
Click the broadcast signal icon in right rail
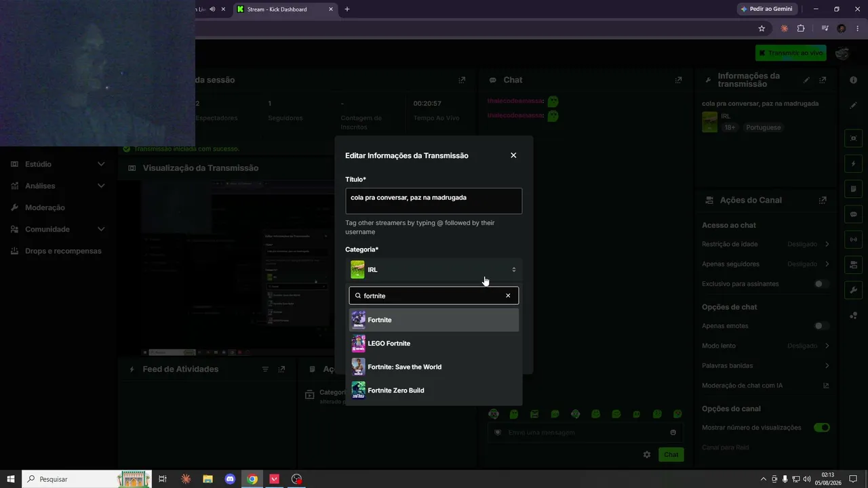pos(853,239)
